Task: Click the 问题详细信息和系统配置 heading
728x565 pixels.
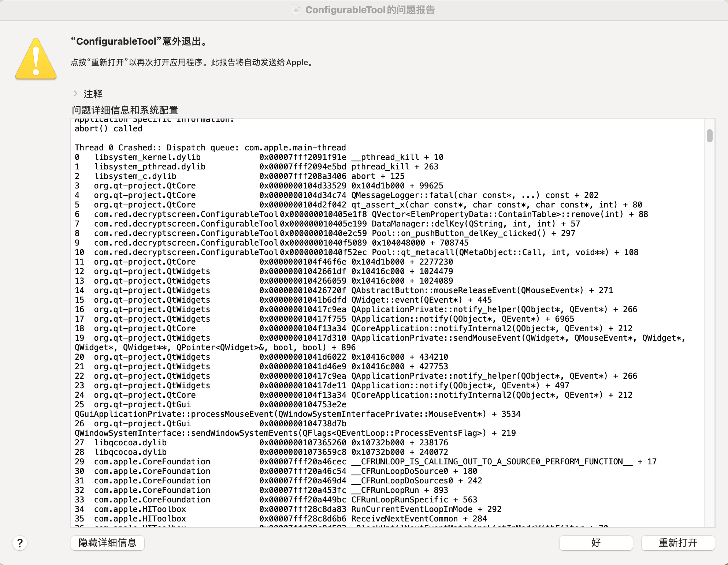Action: (125, 110)
